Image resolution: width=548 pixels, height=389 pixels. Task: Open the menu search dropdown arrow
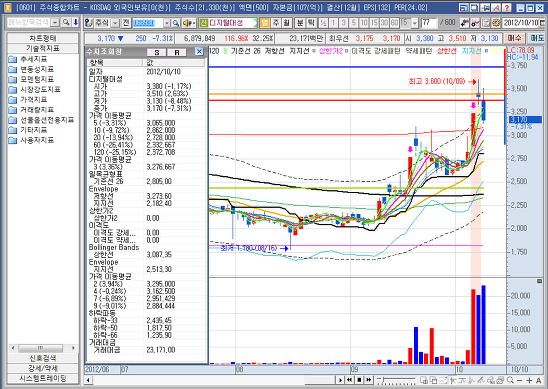55,23
